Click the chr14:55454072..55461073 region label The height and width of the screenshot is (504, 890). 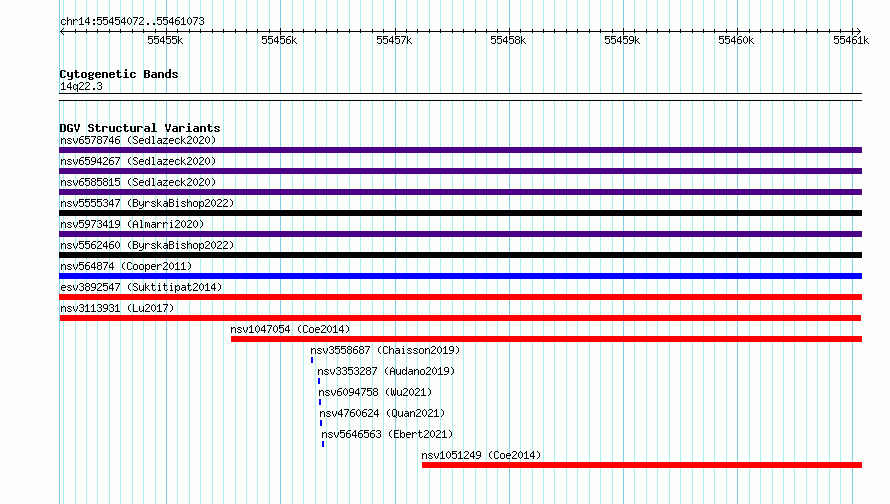click(x=132, y=21)
